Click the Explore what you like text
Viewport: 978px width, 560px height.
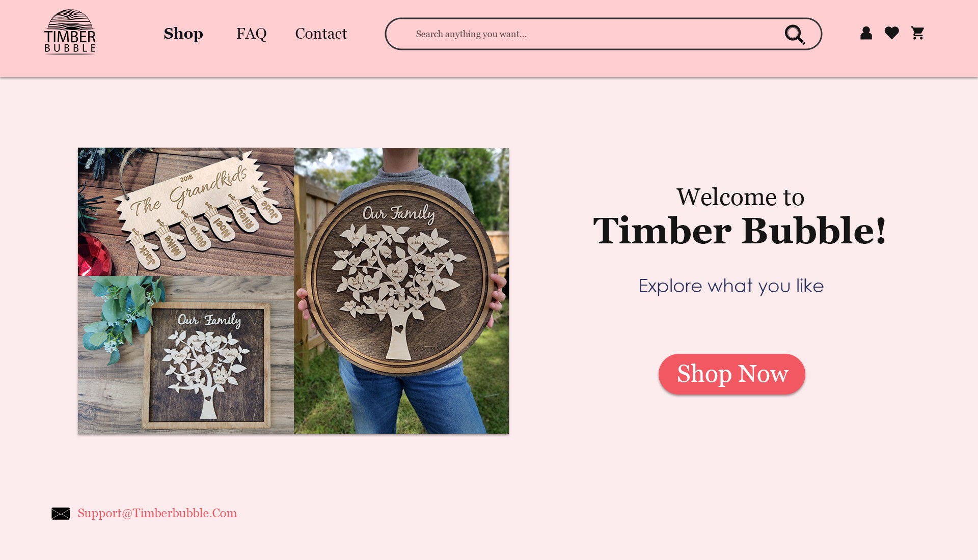click(731, 286)
